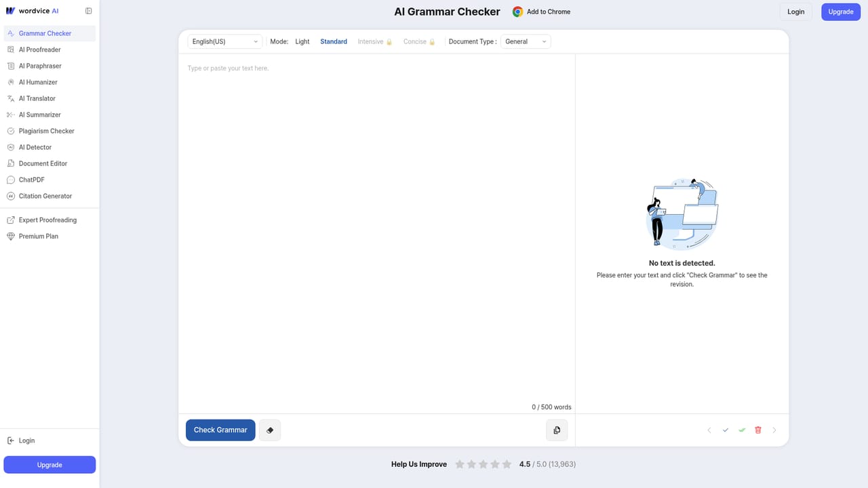Click the Check Grammar button

coord(220,430)
